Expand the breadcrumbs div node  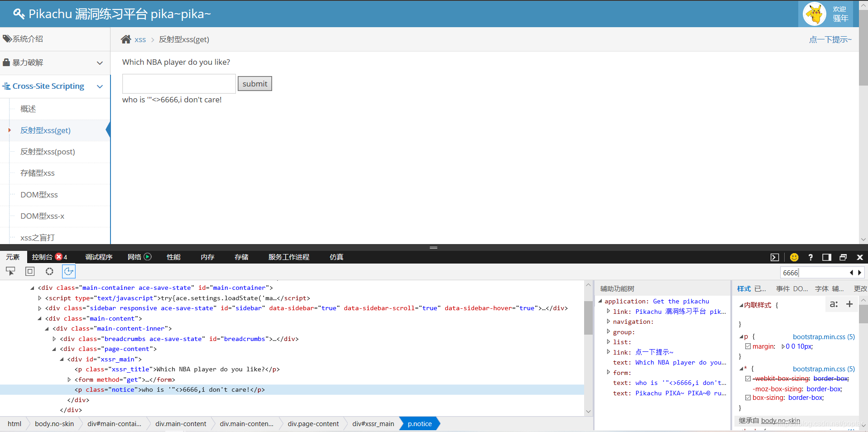click(x=54, y=339)
